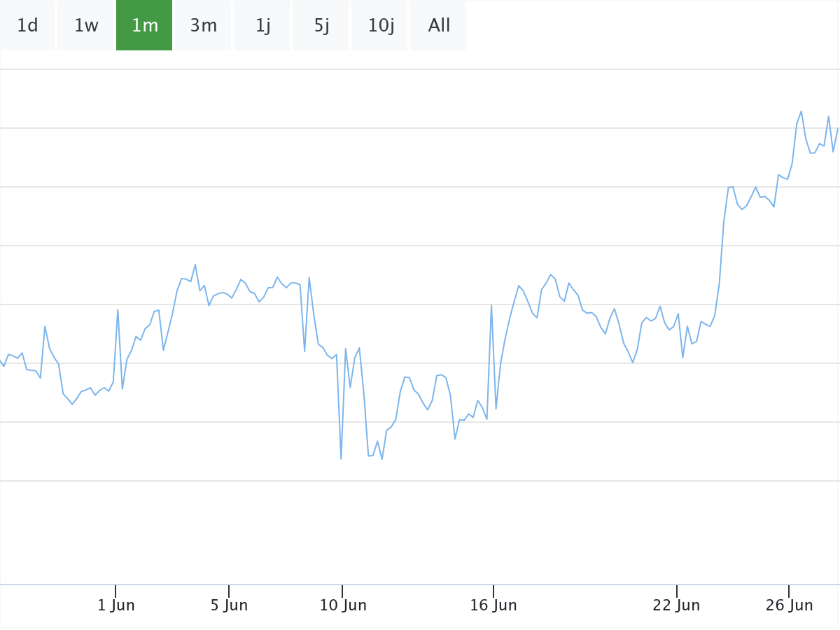
Task: Select the 5j time range
Action: (x=321, y=26)
